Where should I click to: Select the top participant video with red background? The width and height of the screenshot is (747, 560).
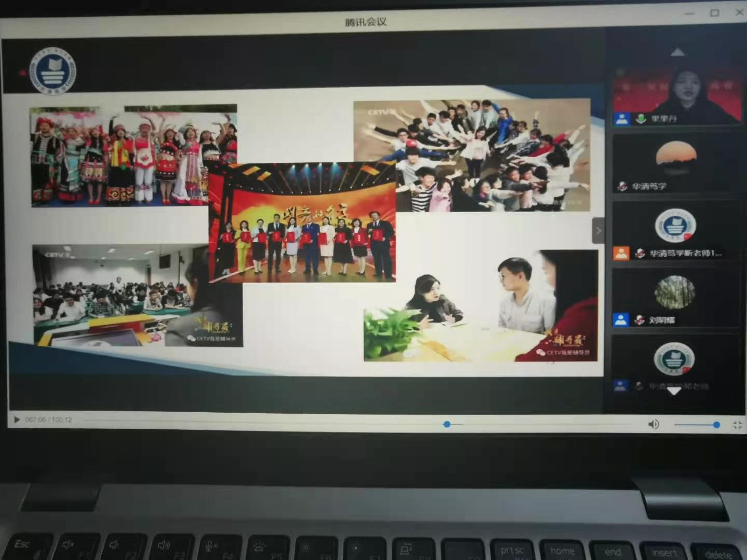(677, 96)
